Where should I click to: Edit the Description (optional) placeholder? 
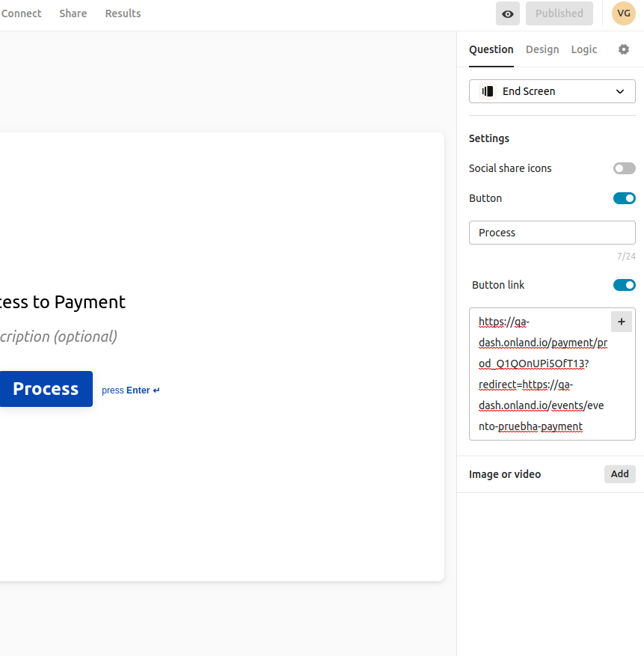pos(58,337)
